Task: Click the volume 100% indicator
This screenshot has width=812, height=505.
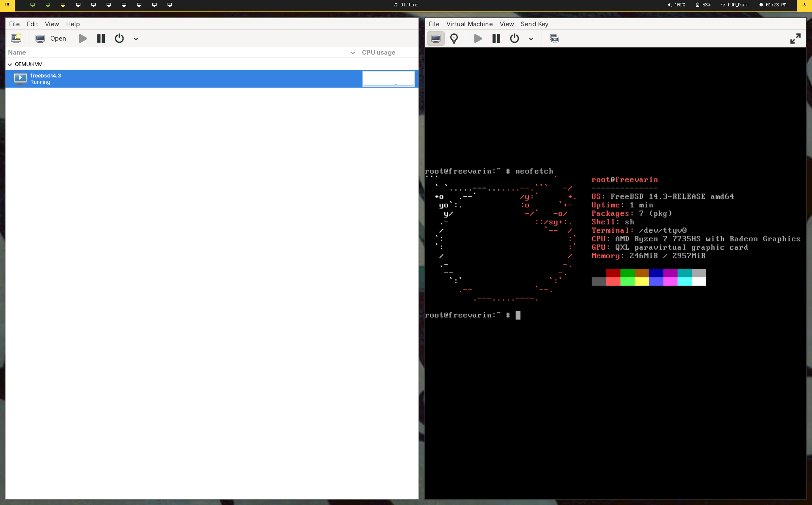Action: [x=677, y=5]
